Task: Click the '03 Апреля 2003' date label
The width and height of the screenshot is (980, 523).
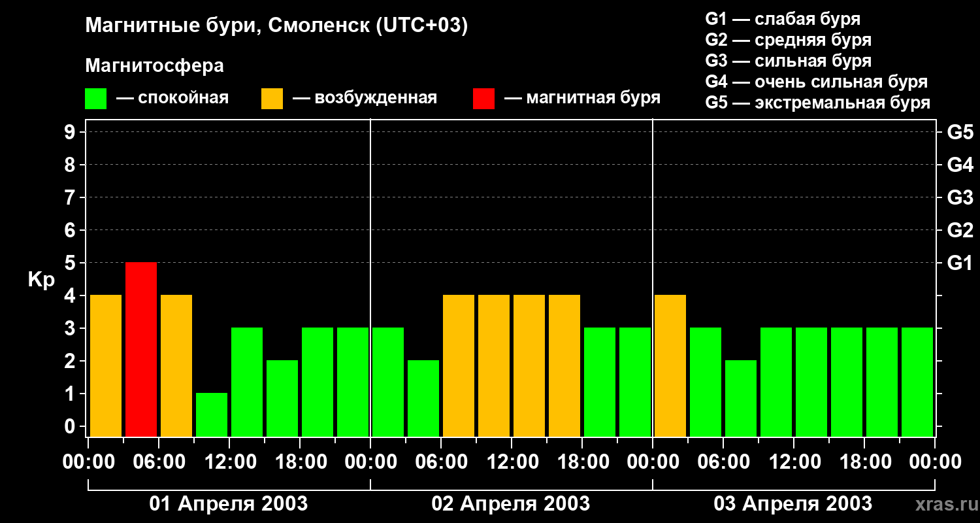Action: pos(793,503)
